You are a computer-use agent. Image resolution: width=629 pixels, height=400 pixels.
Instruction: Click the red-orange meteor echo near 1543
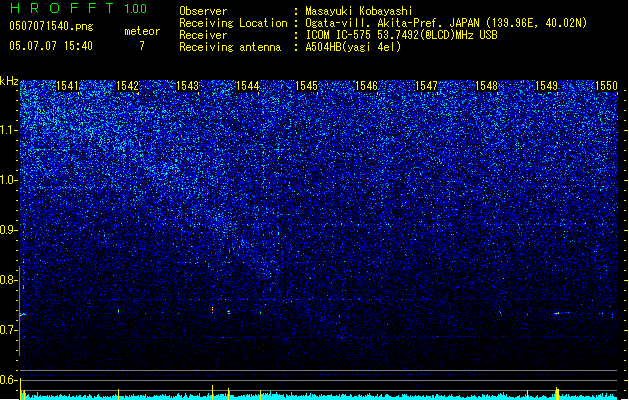tap(212, 309)
